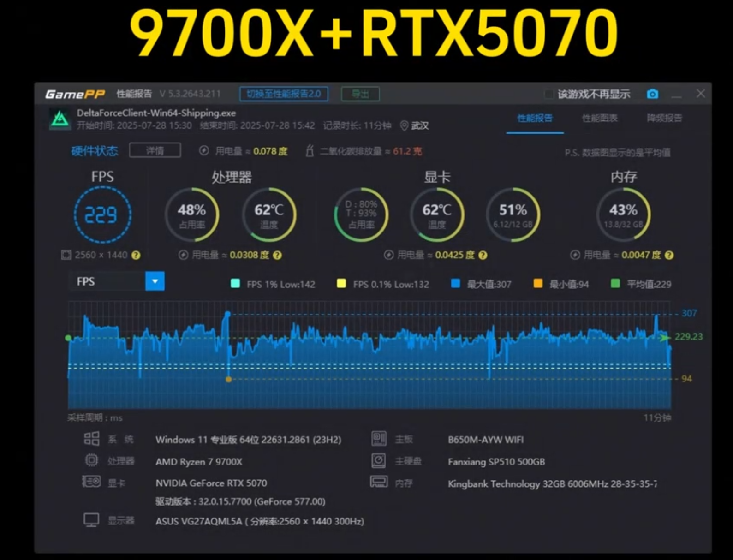Click the GamePP logo
The height and width of the screenshot is (560, 733).
point(75,94)
